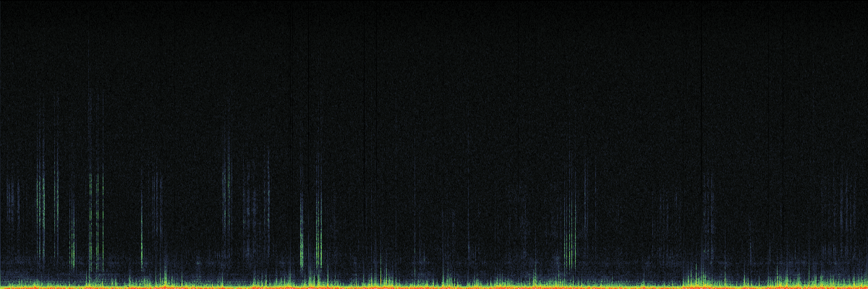Click the faint blue tall streak above left-center
Screen dimensions: 868x289
tap(226, 181)
